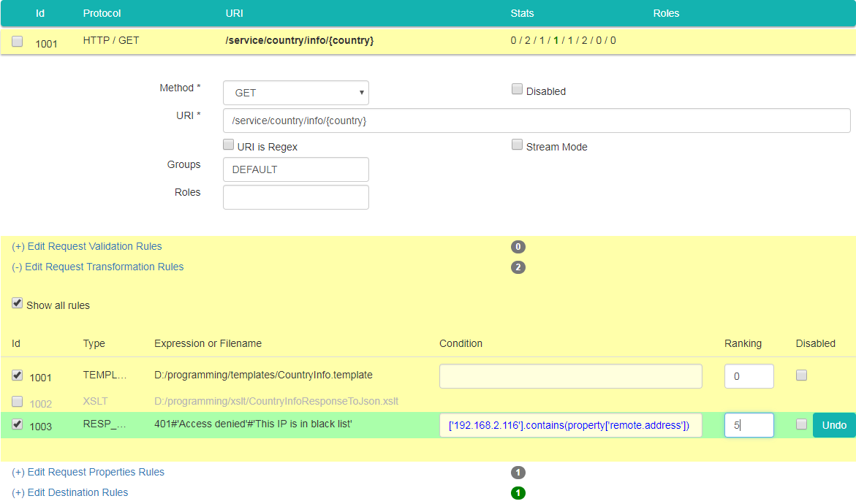This screenshot has width=856, height=504.
Task: Expand Edit Request Validation Rules
Action: pyautogui.click(x=87, y=247)
